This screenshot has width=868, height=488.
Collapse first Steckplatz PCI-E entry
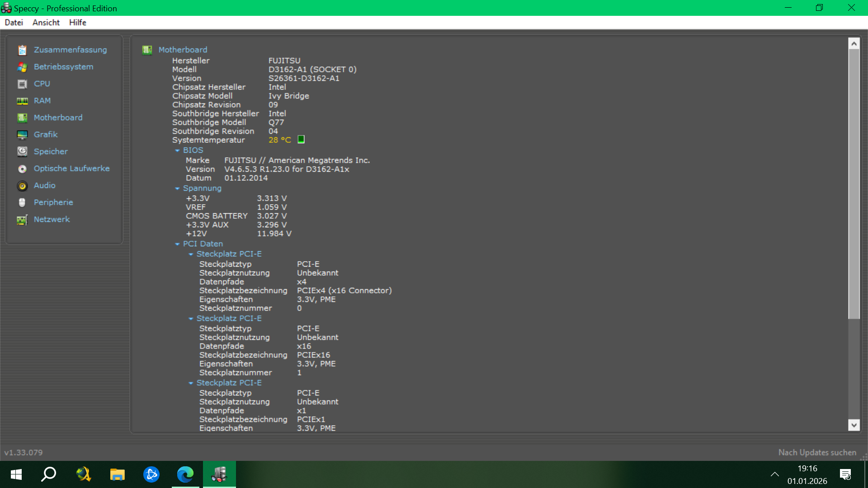[191, 254]
